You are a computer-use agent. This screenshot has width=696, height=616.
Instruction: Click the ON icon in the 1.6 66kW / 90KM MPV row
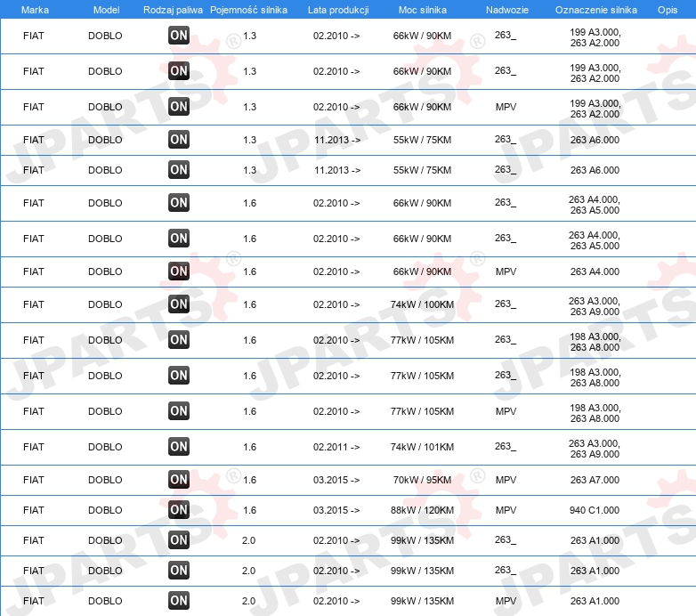pyautogui.click(x=179, y=272)
